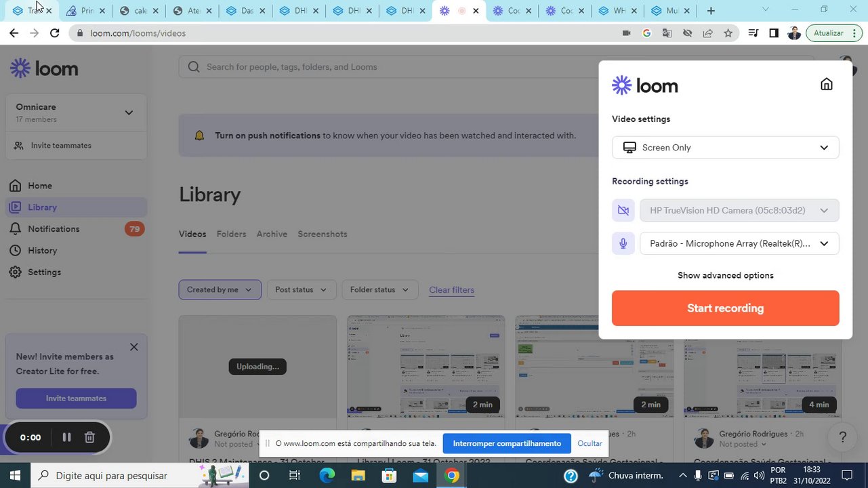Toggle the microphone icon in recording settings
This screenshot has width=868, height=488.
click(x=623, y=243)
